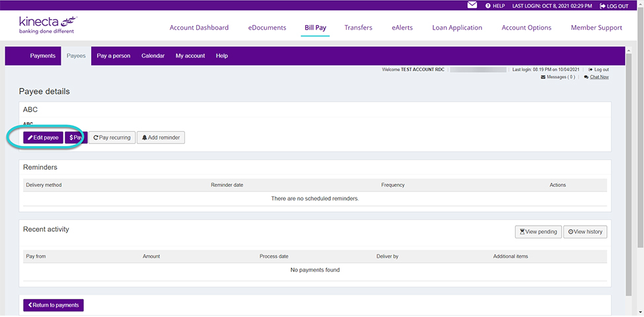
Task: Click the 'There are no scheduled reminders.' text
Action: [315, 199]
